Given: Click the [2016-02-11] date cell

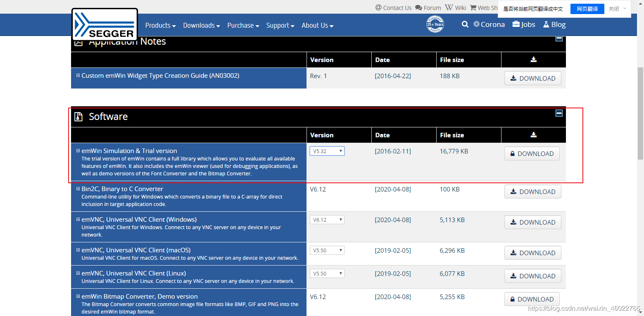Looking at the screenshot, I should [x=393, y=151].
